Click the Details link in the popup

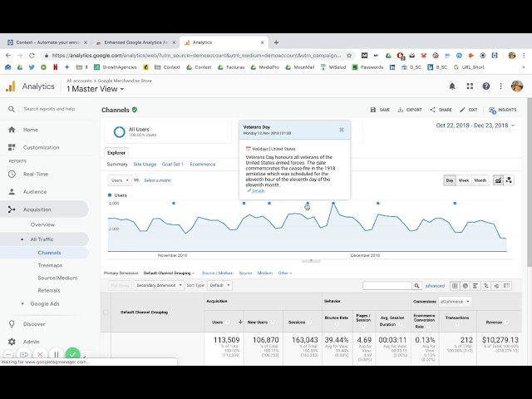click(x=258, y=190)
